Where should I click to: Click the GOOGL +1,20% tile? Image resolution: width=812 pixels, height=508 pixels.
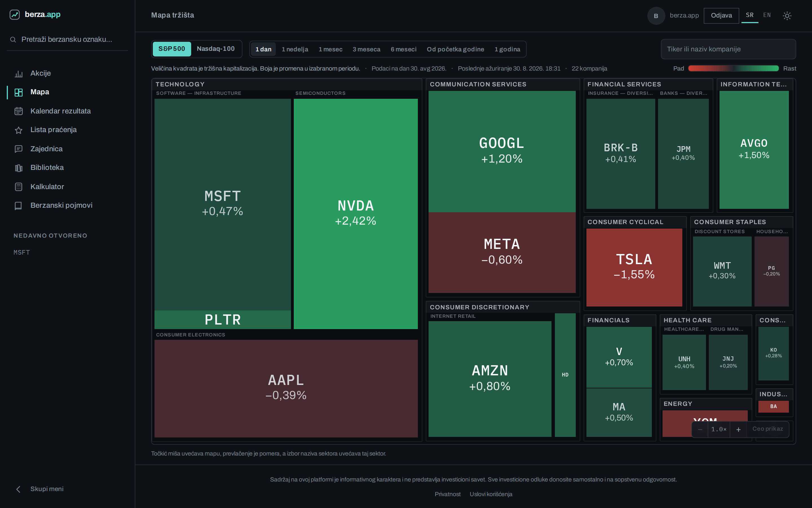click(x=502, y=152)
